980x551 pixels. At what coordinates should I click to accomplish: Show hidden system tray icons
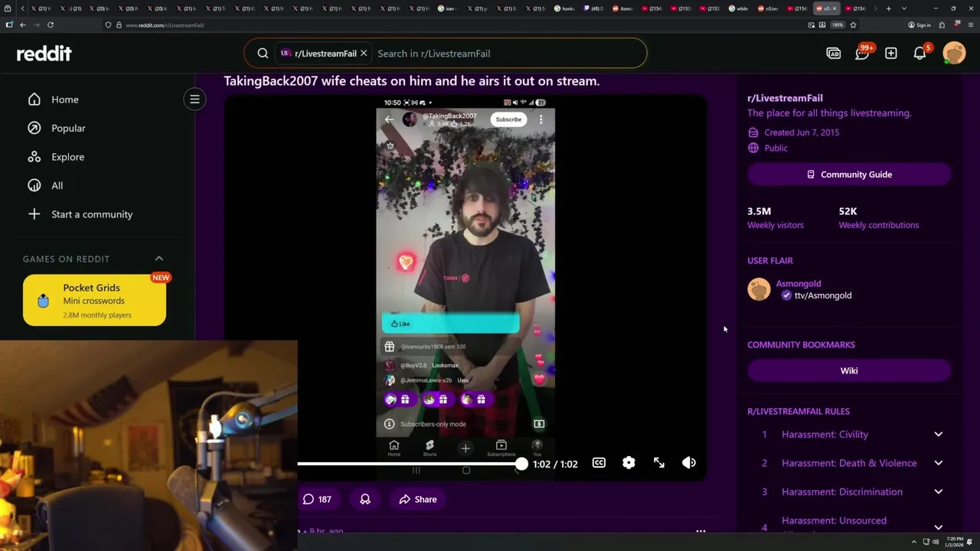913,542
